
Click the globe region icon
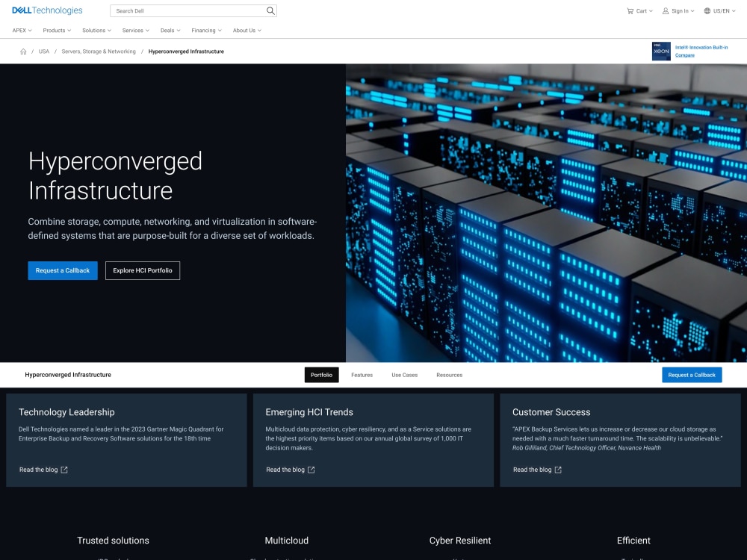707,10
